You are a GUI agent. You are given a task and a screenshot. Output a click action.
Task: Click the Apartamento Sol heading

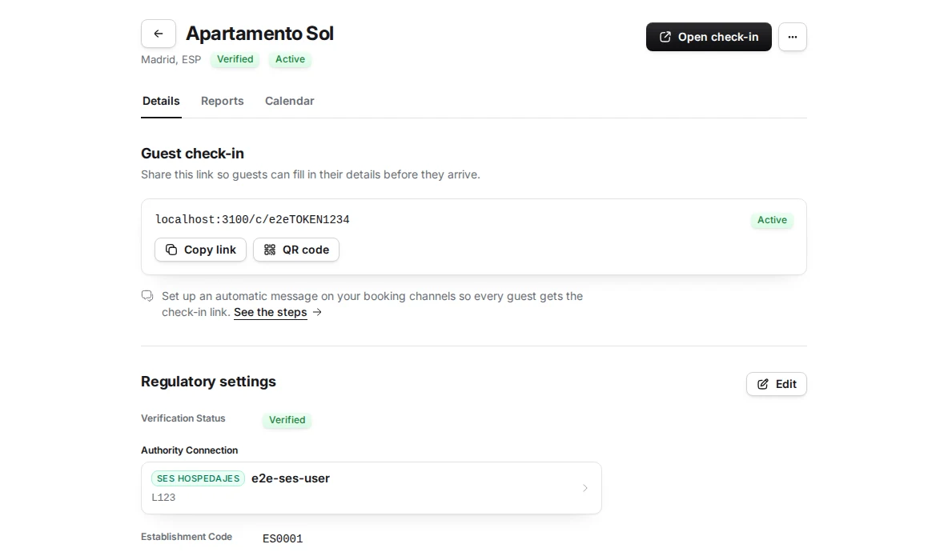260,34
